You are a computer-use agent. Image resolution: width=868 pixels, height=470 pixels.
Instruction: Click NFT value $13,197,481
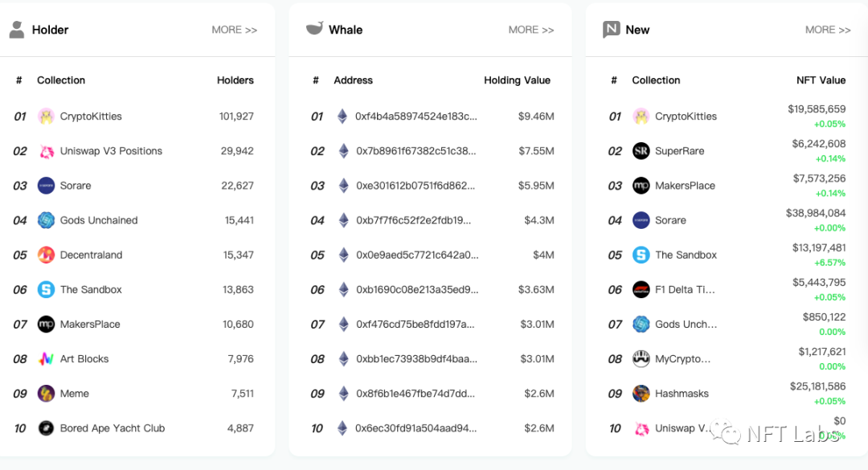819,247
